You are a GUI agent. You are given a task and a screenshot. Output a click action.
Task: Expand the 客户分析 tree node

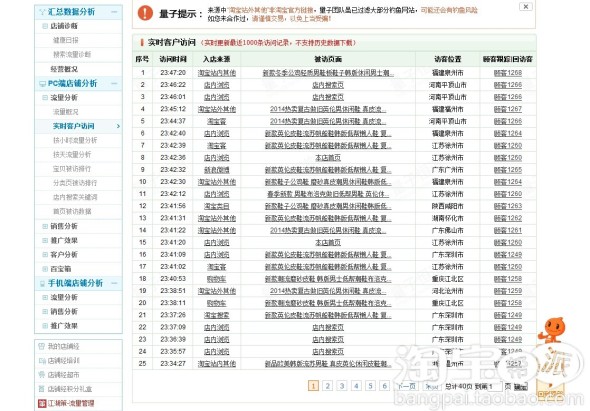click(x=45, y=255)
